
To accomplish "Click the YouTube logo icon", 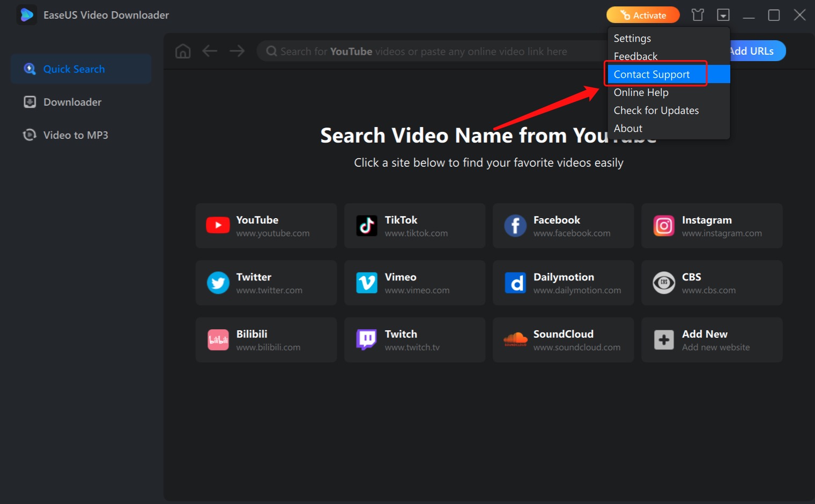I will (x=218, y=225).
